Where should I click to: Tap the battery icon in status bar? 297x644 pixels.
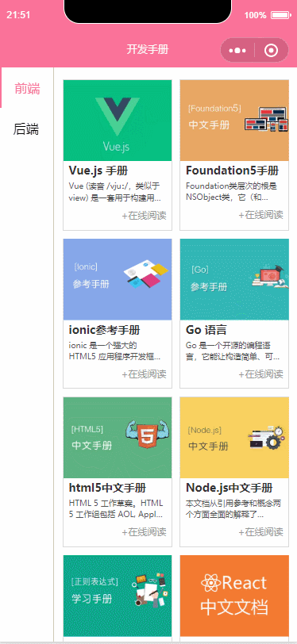coord(281,15)
